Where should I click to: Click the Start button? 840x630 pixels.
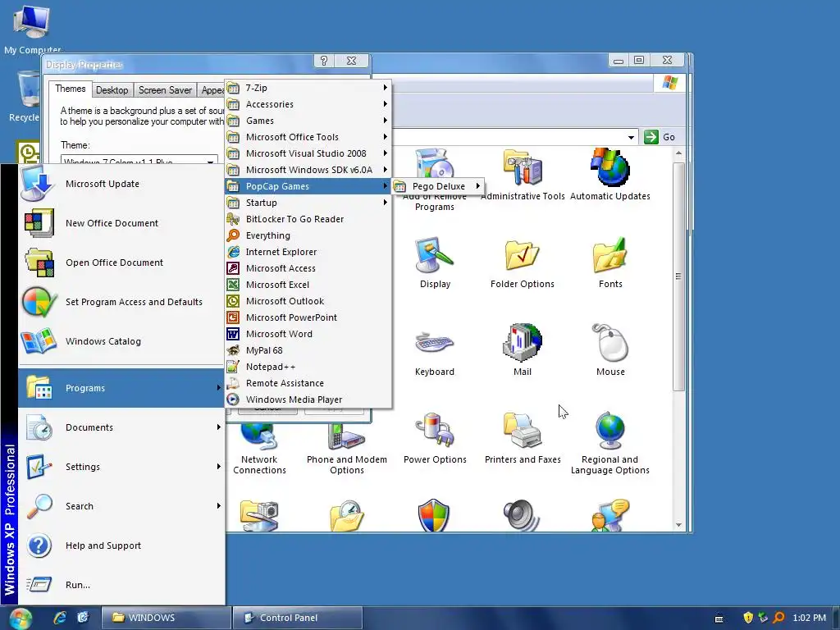point(21,619)
